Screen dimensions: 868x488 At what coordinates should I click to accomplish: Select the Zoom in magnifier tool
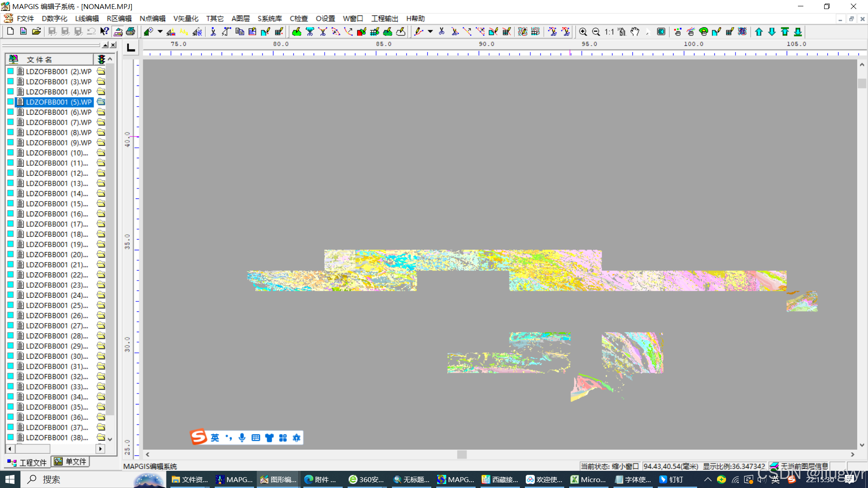(x=583, y=32)
